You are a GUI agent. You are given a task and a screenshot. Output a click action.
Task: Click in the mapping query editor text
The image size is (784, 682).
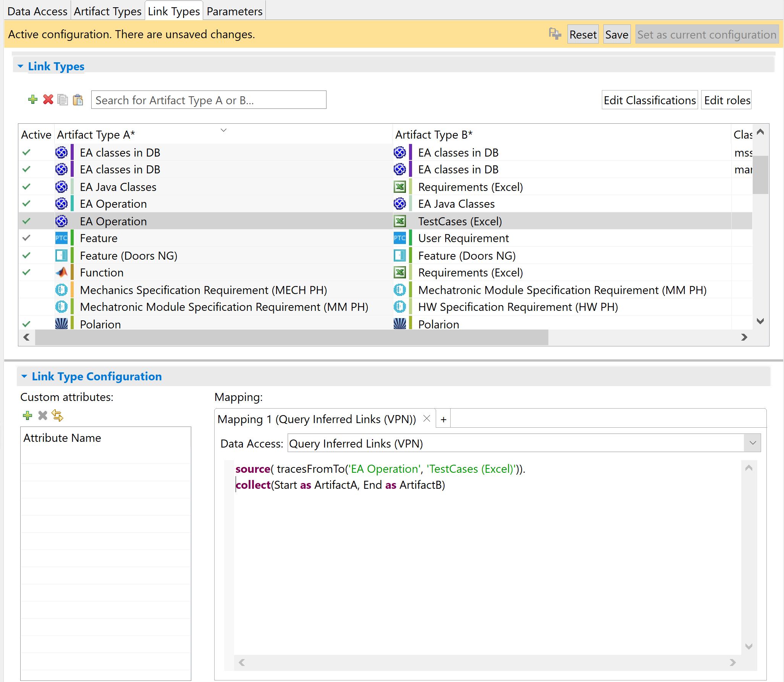(x=487, y=558)
